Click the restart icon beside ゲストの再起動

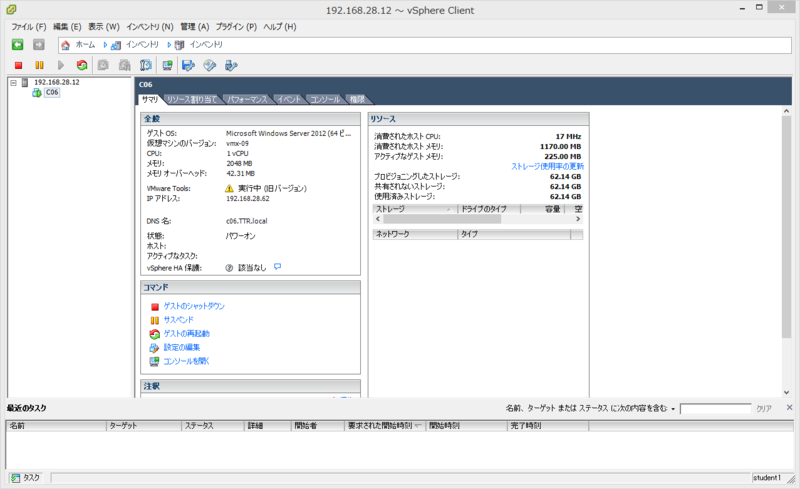pyautogui.click(x=155, y=334)
